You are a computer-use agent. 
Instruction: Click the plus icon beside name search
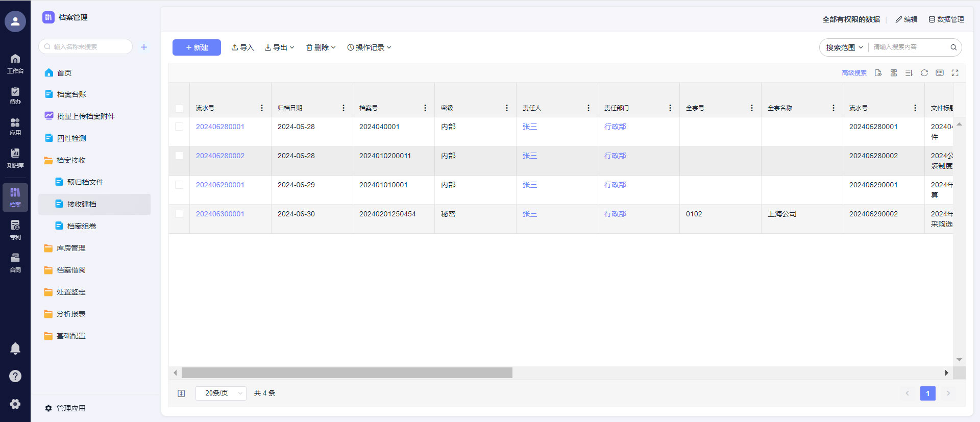coord(144,47)
